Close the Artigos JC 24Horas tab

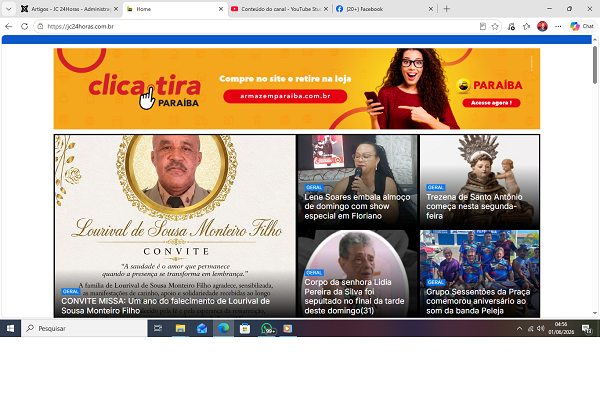pyautogui.click(x=116, y=9)
